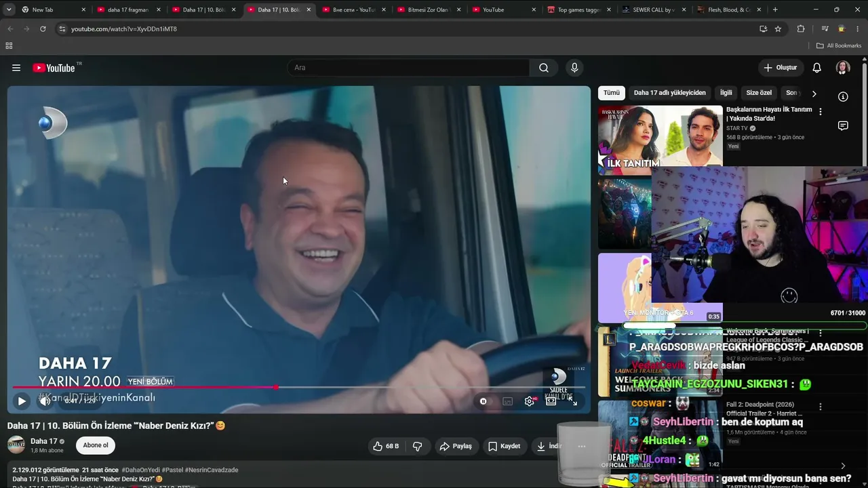
Task: Open options for Fall 2: Deadpoint video
Action: [821, 407]
